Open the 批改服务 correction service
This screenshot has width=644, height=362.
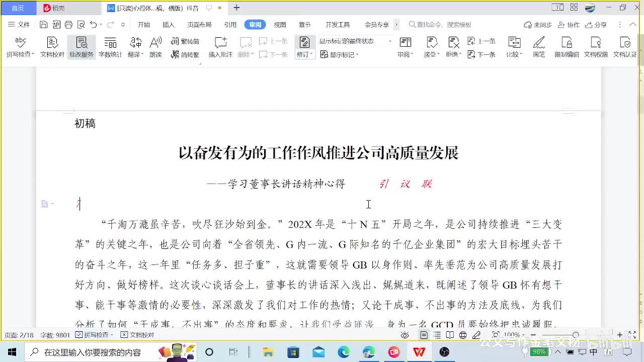pos(81,47)
